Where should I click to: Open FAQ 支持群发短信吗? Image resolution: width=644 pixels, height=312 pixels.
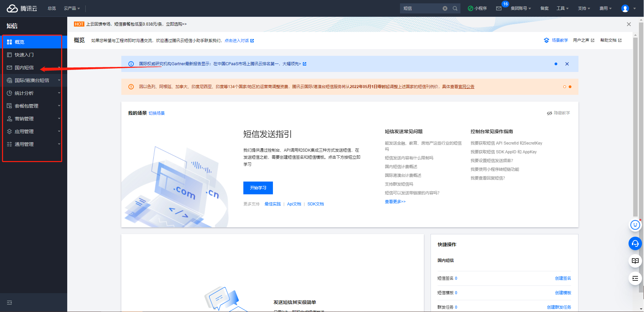point(399,184)
